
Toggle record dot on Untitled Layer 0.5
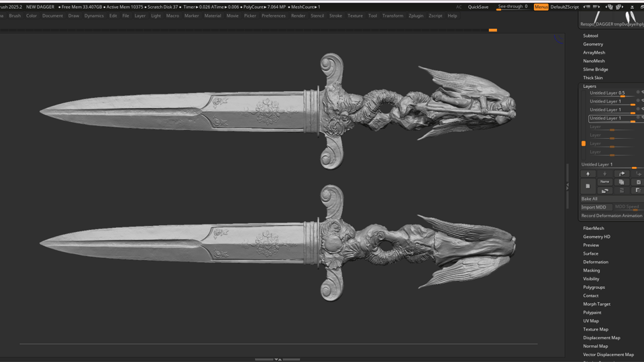[x=638, y=93]
